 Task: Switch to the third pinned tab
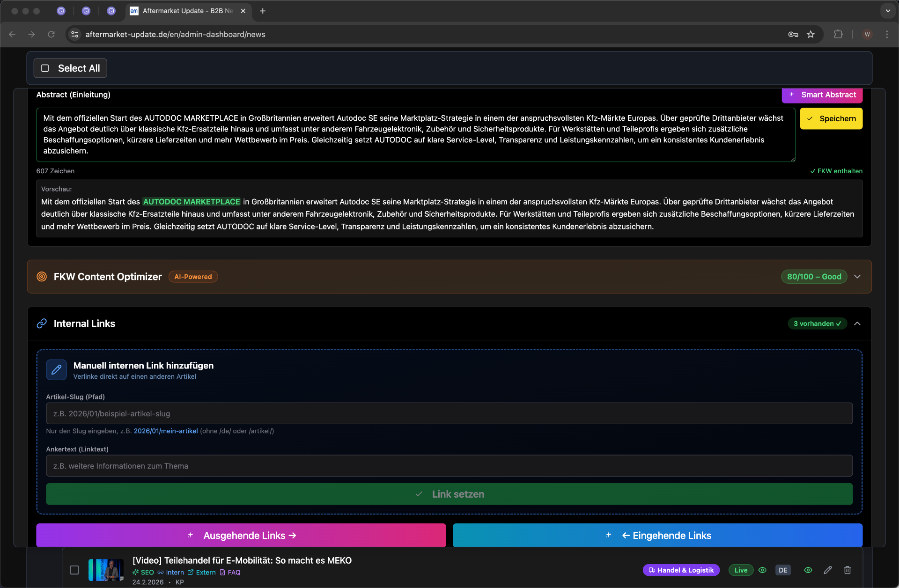click(x=111, y=11)
